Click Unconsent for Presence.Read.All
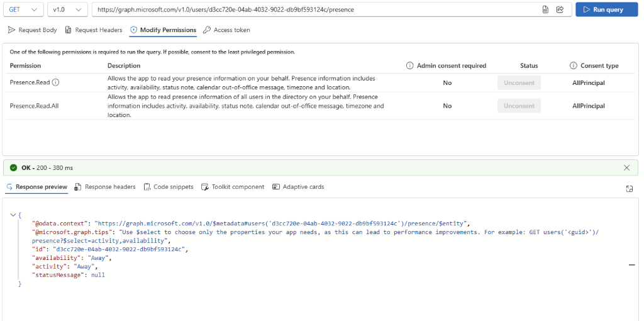644x321 pixels. tap(519, 106)
